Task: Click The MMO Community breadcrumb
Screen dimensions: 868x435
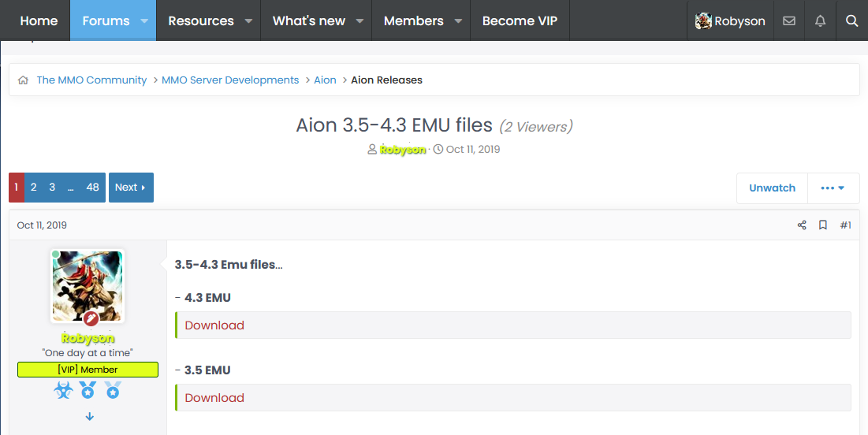Action: (92, 80)
